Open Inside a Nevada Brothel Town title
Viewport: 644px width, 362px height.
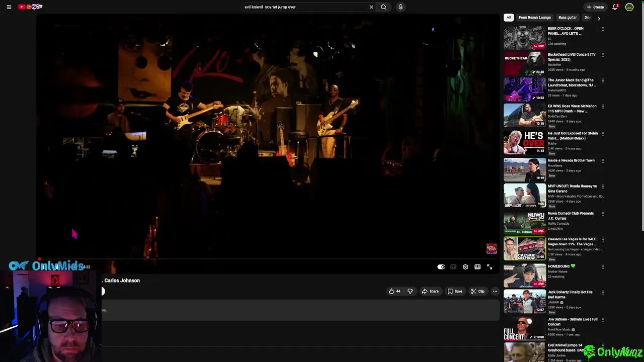tap(571, 160)
